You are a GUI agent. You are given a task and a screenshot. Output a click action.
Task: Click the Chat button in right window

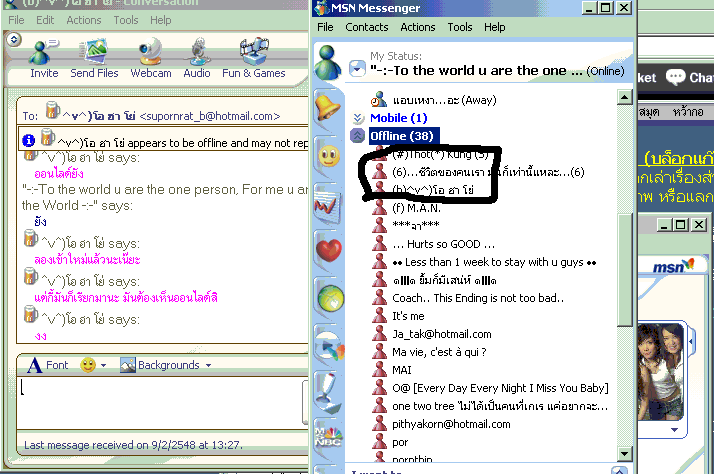tap(689, 77)
